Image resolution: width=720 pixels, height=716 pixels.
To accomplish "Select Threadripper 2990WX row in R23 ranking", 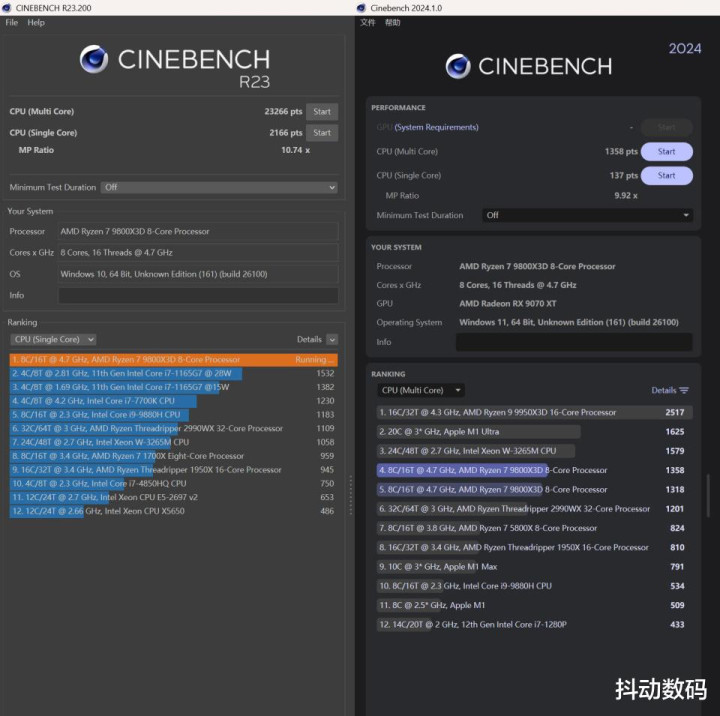I will [174, 428].
